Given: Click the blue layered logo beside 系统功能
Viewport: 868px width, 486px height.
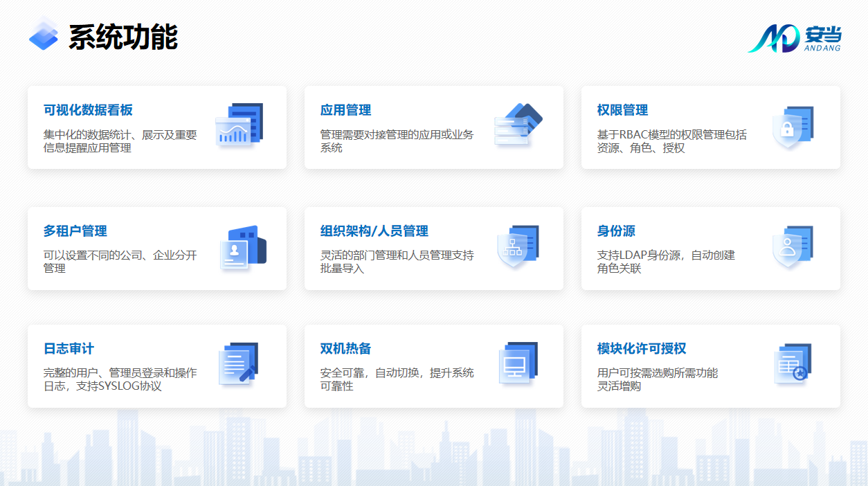Looking at the screenshot, I should (44, 35).
